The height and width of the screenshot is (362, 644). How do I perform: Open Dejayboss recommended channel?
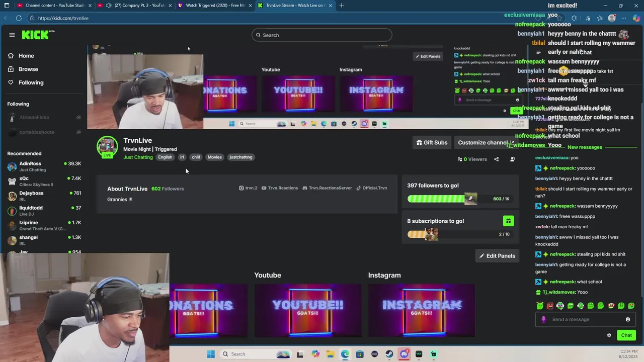pyautogui.click(x=44, y=196)
